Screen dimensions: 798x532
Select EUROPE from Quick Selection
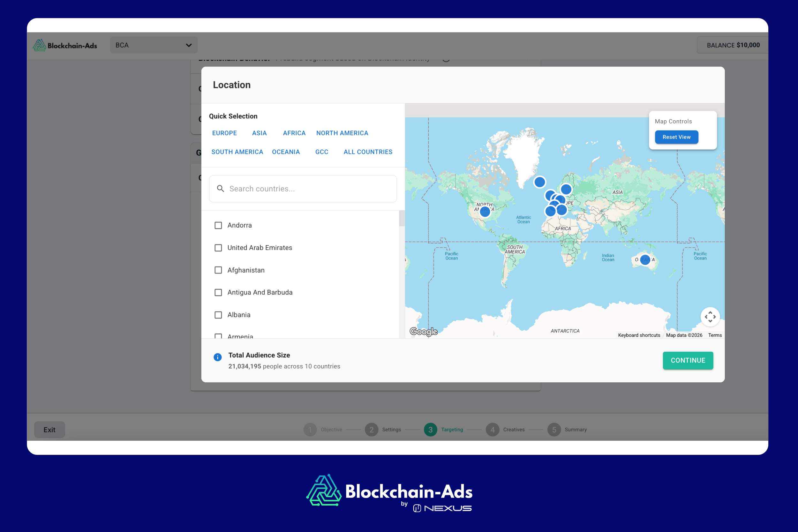[x=224, y=133]
